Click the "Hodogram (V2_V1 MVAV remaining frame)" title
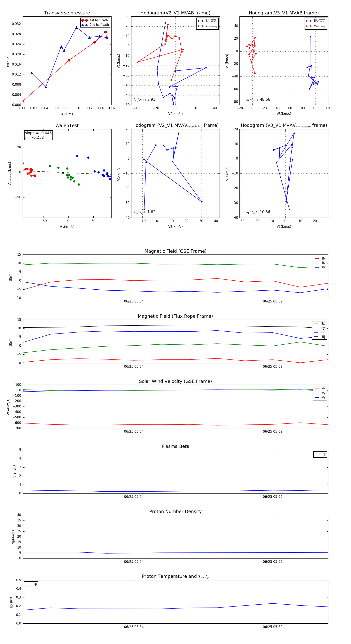The image size is (351, 644). pos(175,125)
